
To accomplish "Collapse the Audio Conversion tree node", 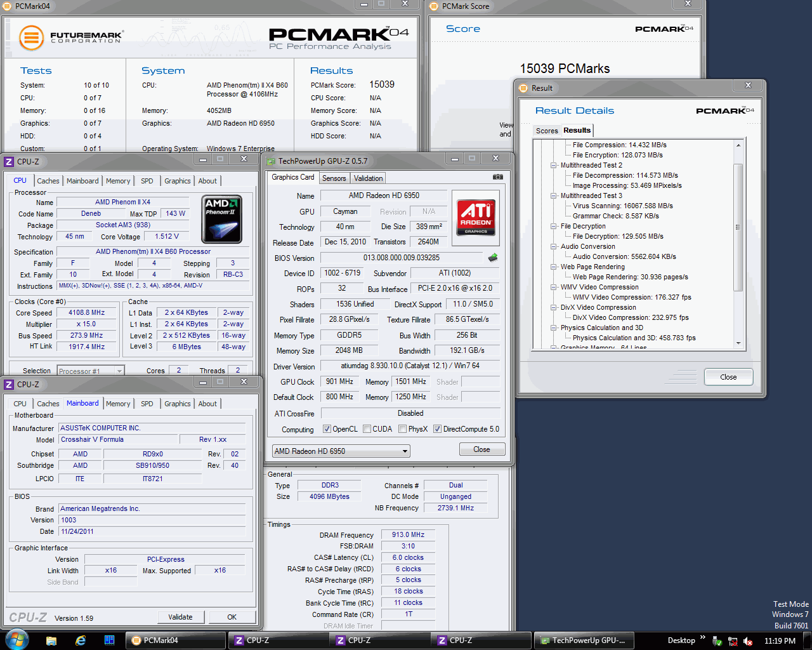I will [x=554, y=246].
